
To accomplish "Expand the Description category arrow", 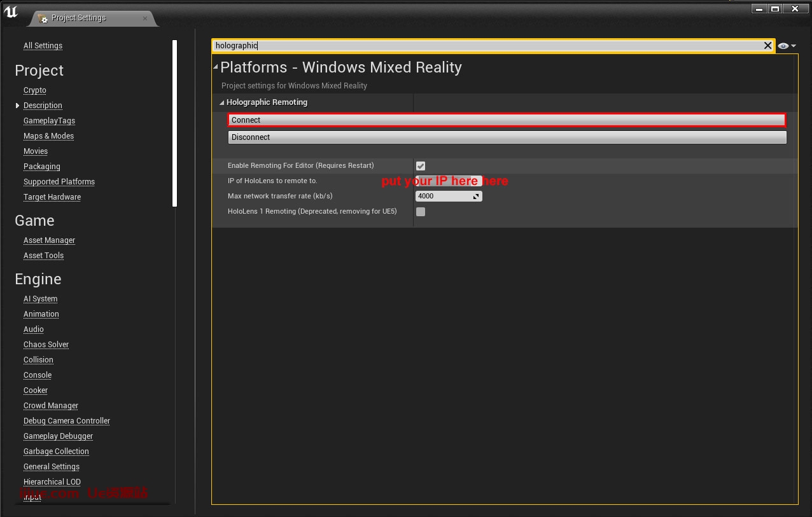I will pyautogui.click(x=18, y=106).
